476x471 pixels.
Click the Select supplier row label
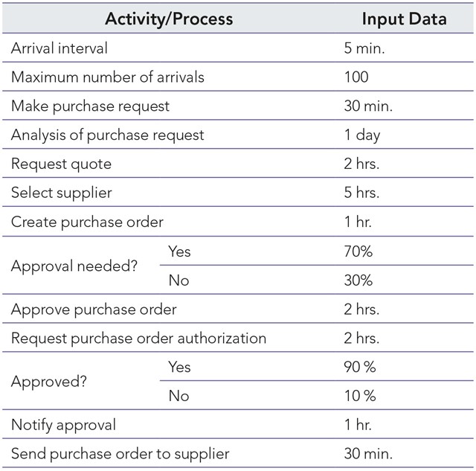click(61, 193)
